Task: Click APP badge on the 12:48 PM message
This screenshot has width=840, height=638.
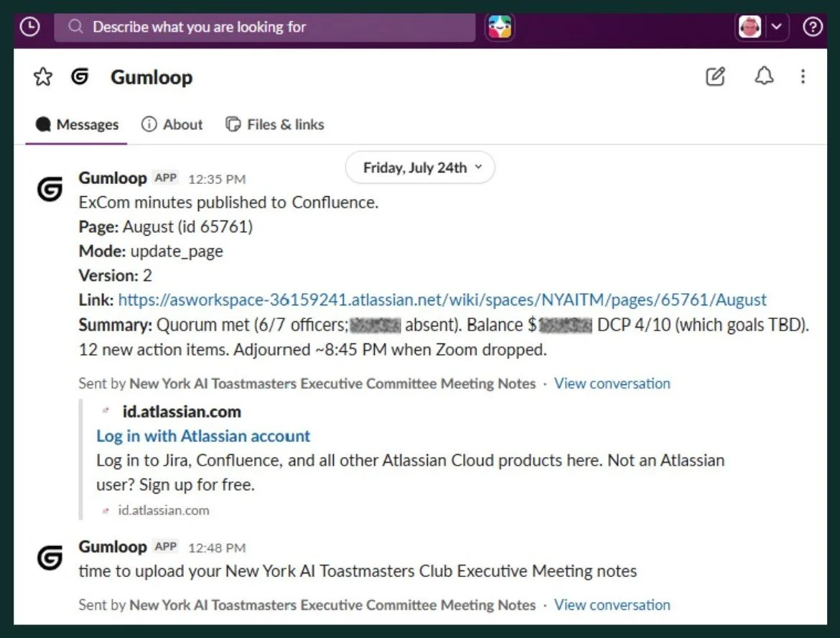Action: [x=166, y=546]
